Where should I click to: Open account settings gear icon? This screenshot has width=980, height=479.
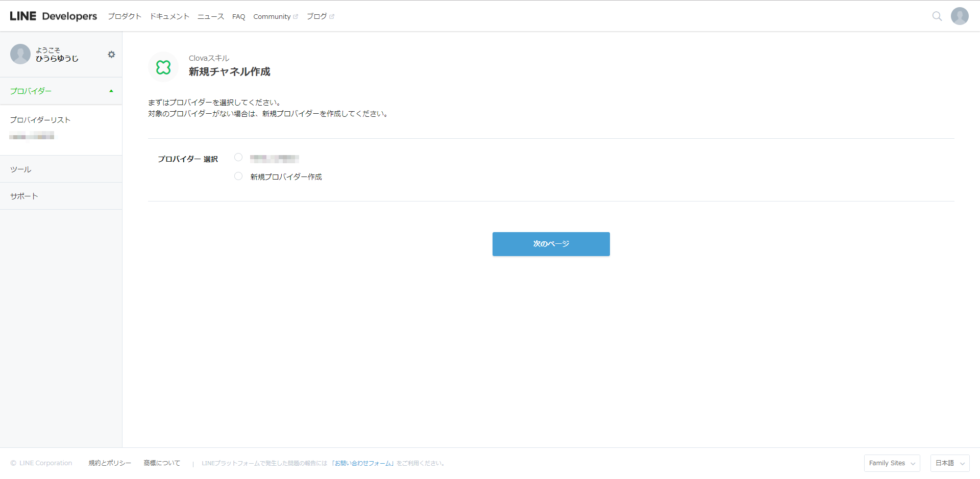coord(111,55)
